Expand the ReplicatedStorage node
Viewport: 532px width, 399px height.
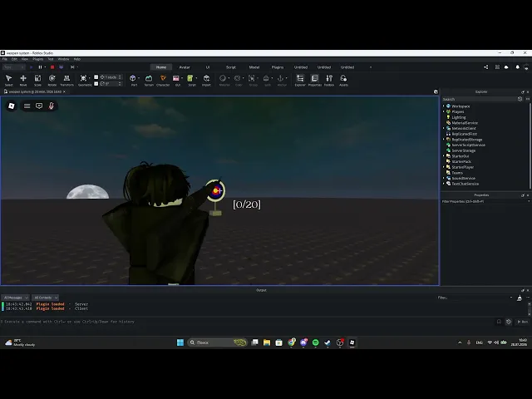(443, 140)
